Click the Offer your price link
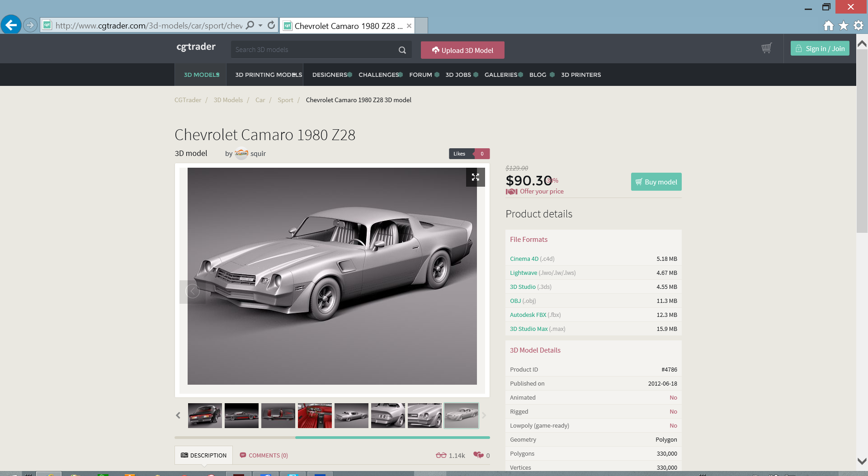The image size is (868, 476). pyautogui.click(x=541, y=192)
